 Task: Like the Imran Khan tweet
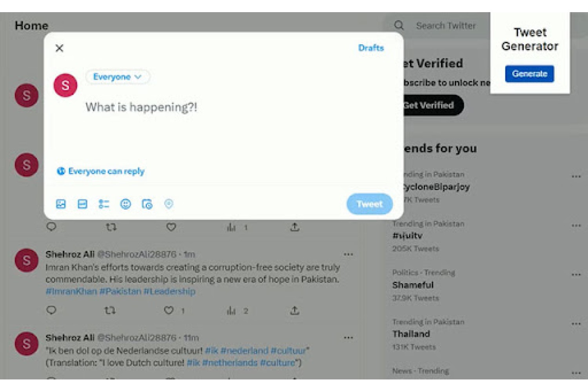(x=169, y=310)
